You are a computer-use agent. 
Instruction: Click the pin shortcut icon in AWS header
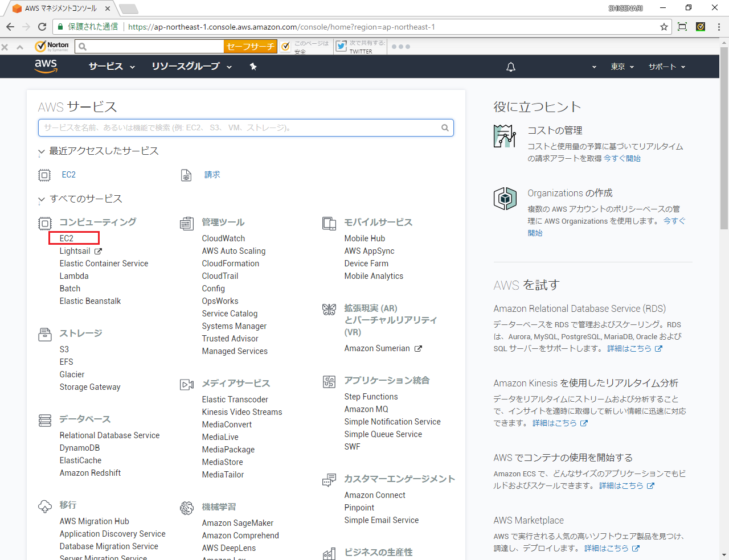tap(253, 67)
